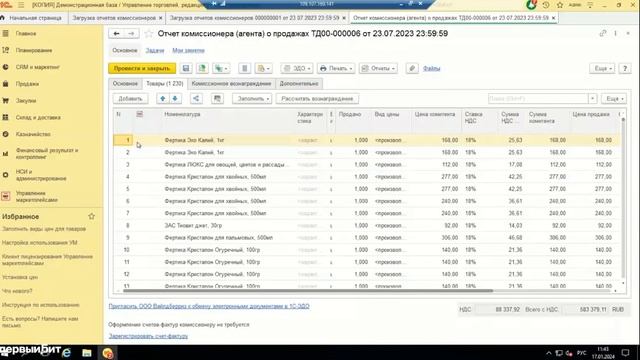Open Управление маркетплейсами section
640x360 pixels.
37,196
